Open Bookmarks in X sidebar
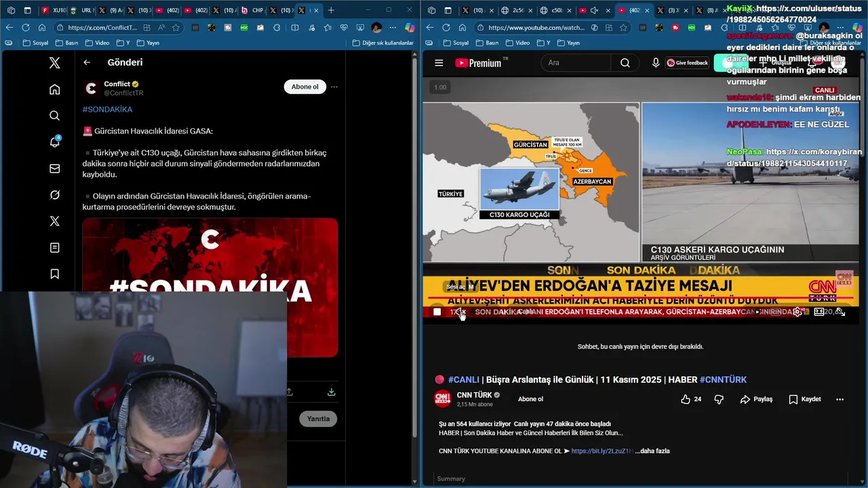The width and height of the screenshot is (868, 488). click(55, 274)
